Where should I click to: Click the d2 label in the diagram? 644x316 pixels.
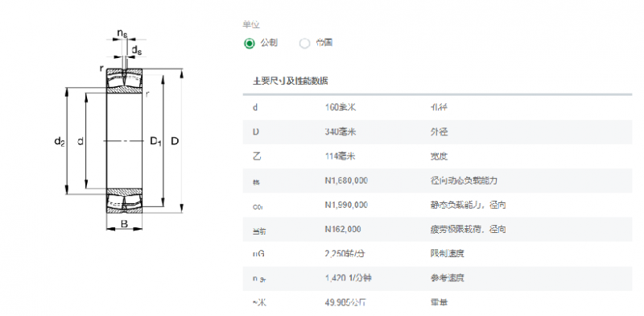click(60, 142)
